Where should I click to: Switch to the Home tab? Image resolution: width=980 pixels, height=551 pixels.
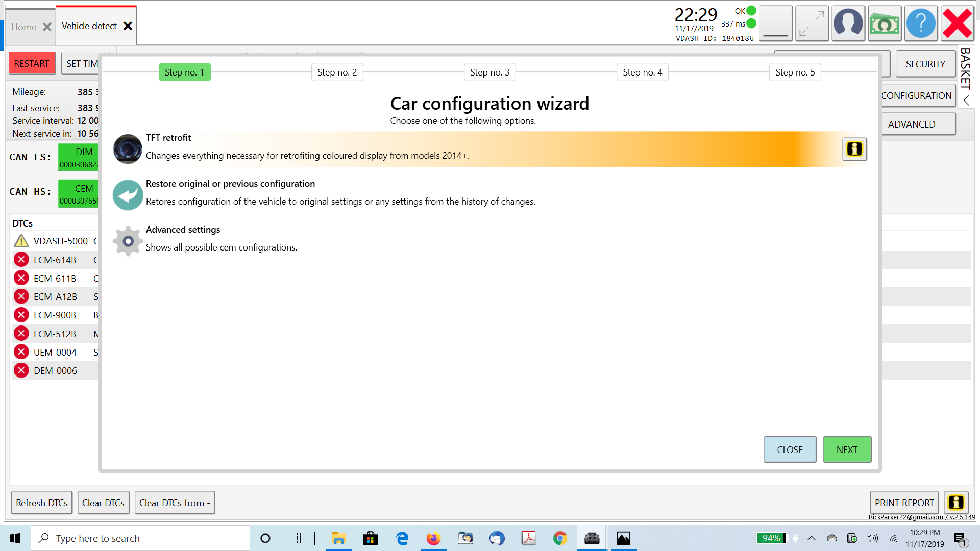[24, 27]
